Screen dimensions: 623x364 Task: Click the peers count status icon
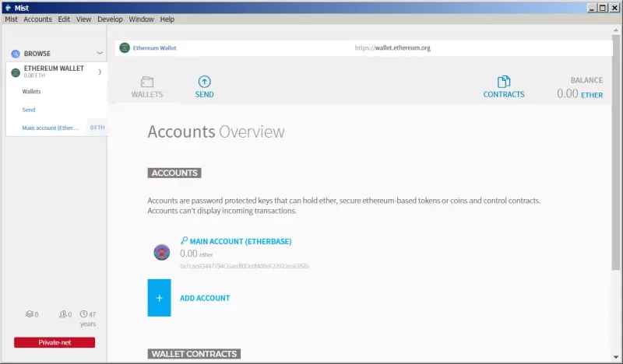(63, 314)
